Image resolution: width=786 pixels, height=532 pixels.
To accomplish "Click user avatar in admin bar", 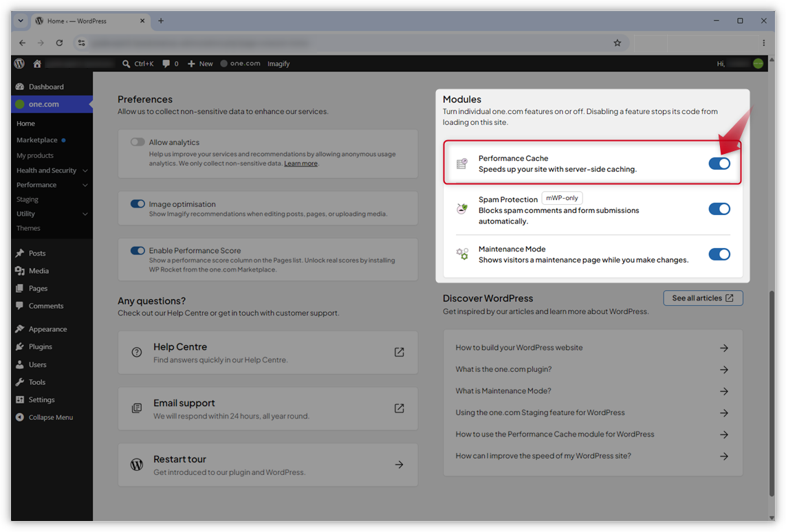I will click(x=758, y=64).
